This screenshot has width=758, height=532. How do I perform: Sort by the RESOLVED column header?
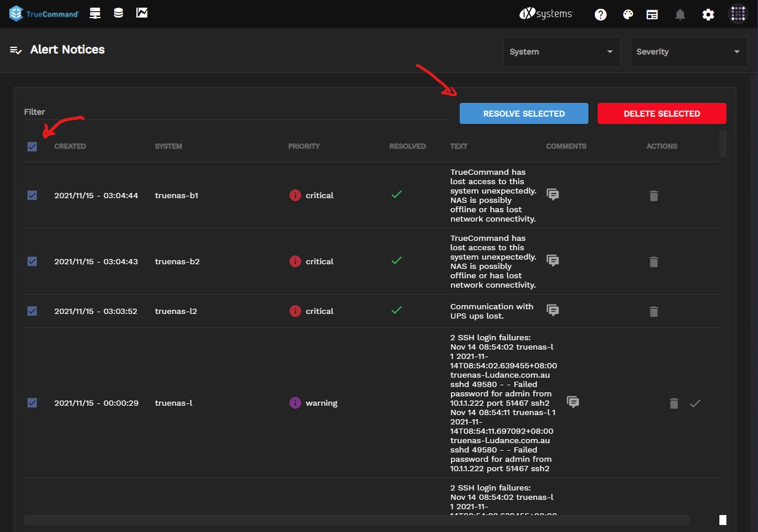pyautogui.click(x=408, y=146)
